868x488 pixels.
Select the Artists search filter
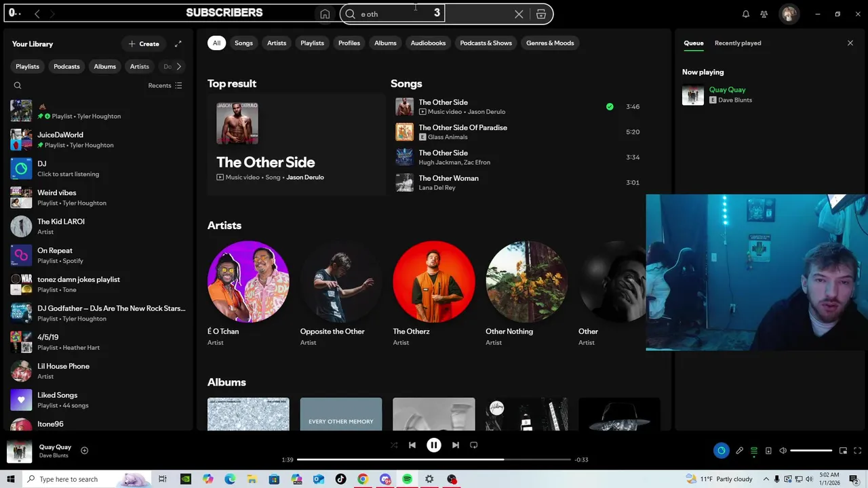[x=277, y=43]
